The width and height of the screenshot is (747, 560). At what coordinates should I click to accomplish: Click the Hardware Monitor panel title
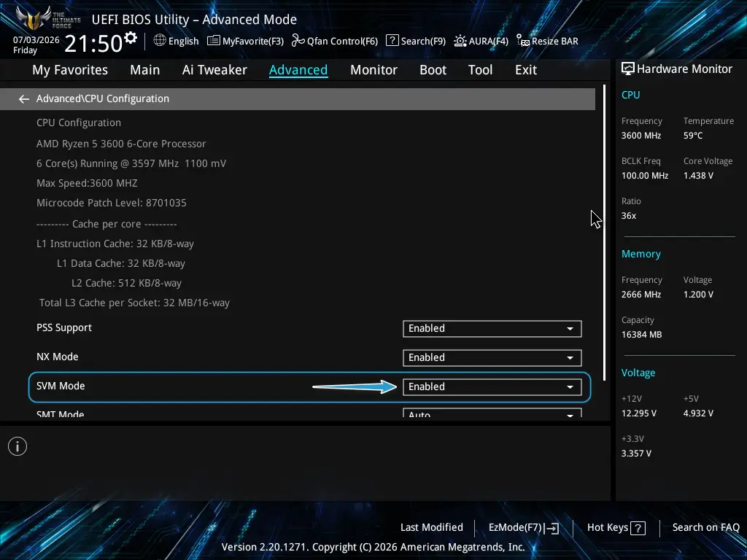(684, 69)
